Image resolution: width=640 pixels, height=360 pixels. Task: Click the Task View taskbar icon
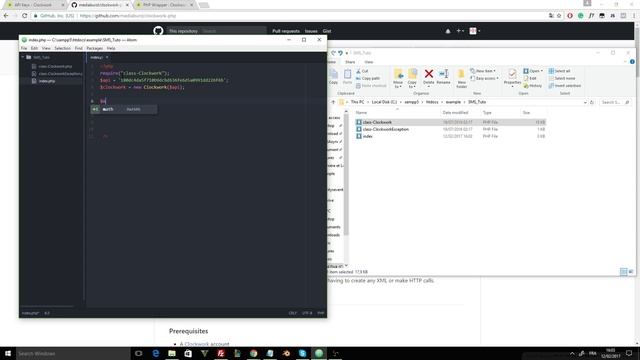(x=138, y=353)
